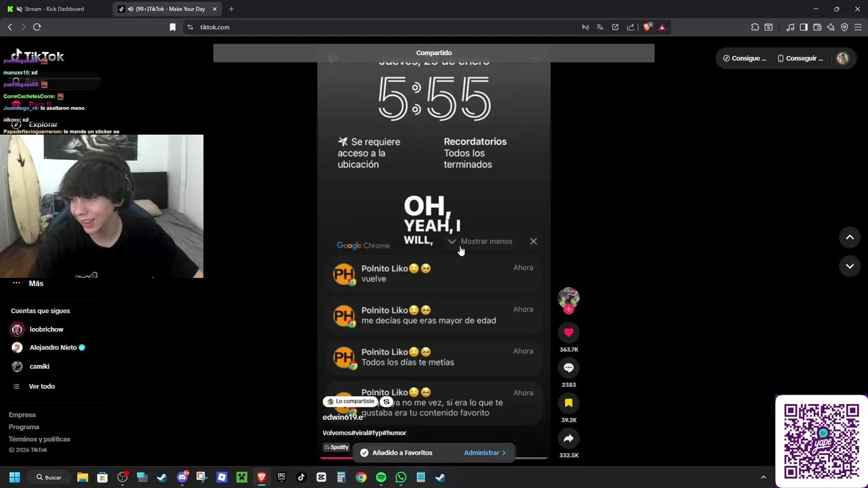Open Términos y políticas footer link
868x488 pixels.
pos(39,439)
